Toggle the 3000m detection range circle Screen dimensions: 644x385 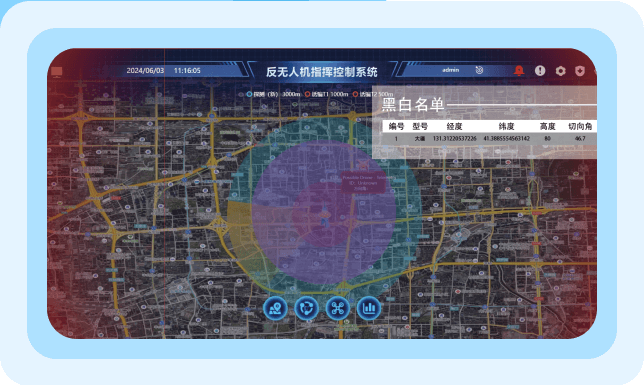[x=274, y=94]
